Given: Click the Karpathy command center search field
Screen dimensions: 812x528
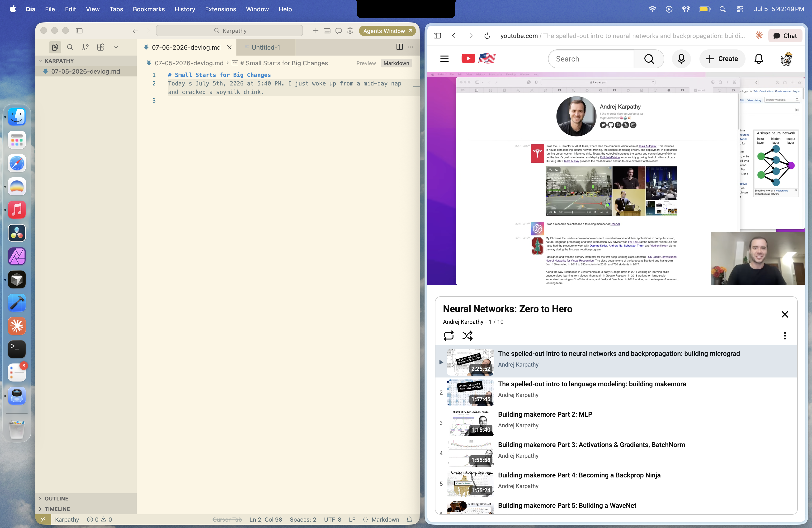Looking at the screenshot, I should tap(229, 31).
